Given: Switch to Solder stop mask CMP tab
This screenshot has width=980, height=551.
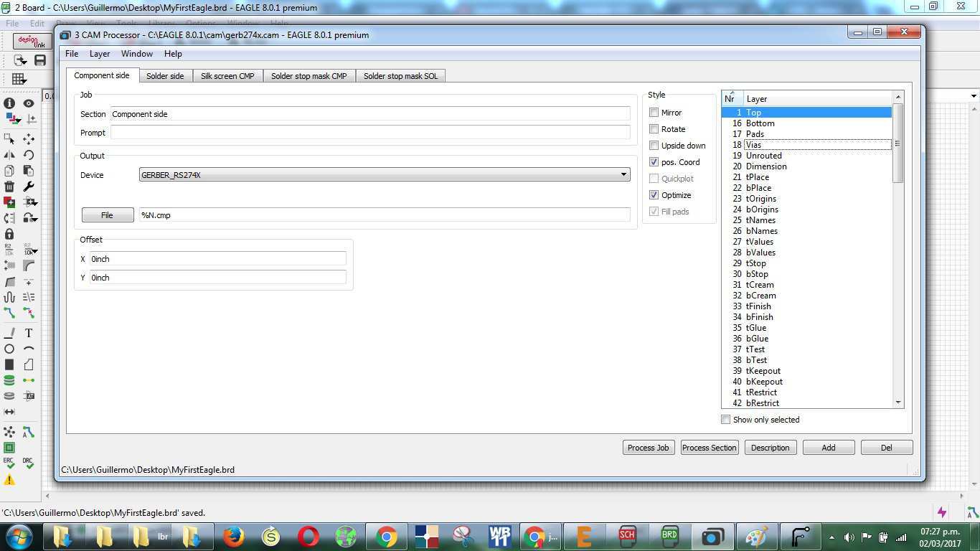Looking at the screenshot, I should click(308, 76).
